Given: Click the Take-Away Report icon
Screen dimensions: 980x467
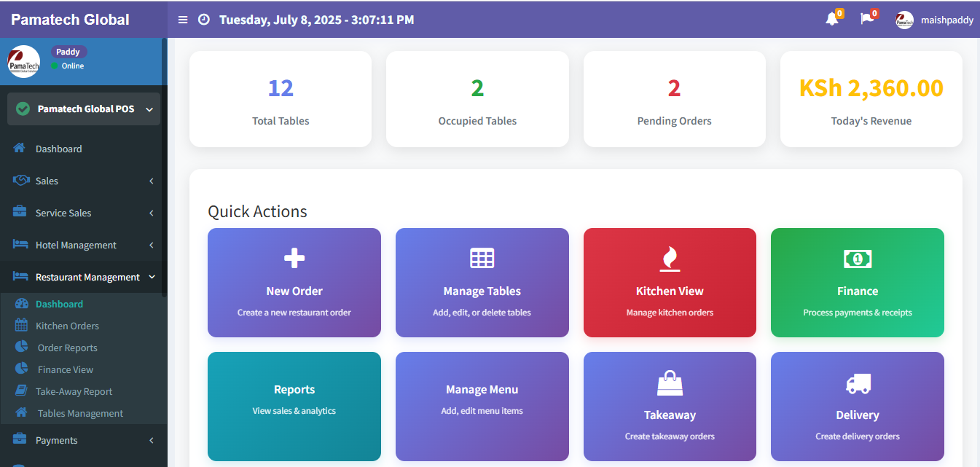Looking at the screenshot, I should pos(21,391).
